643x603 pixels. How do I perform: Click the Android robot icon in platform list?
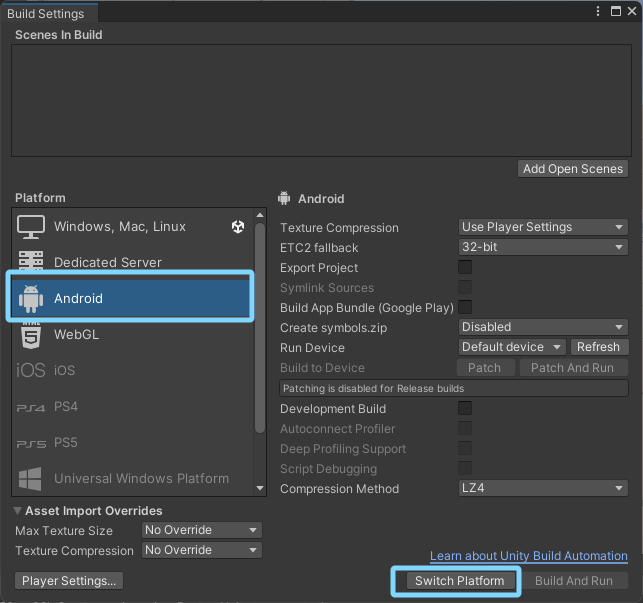[x=31, y=298]
